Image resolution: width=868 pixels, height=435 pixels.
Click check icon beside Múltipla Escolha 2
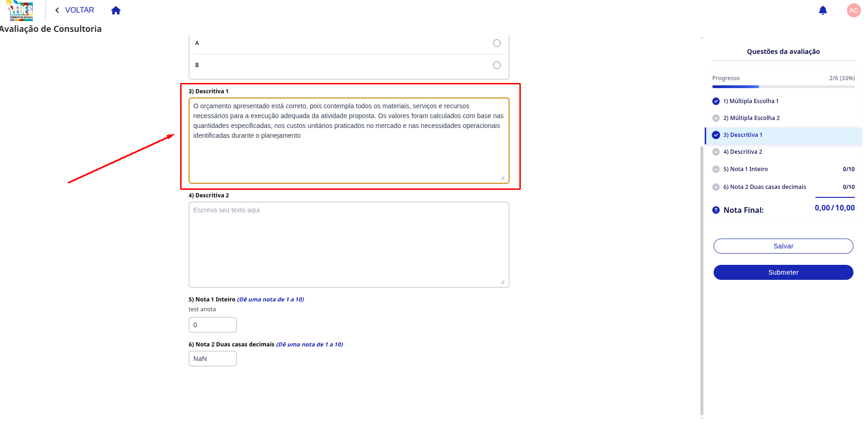(x=716, y=118)
